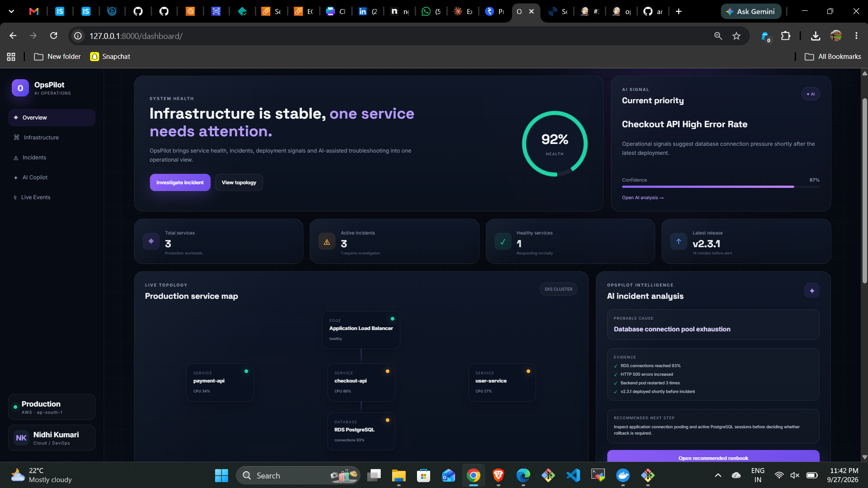
Task: Click the AI badge in Current priority card
Action: tap(810, 94)
